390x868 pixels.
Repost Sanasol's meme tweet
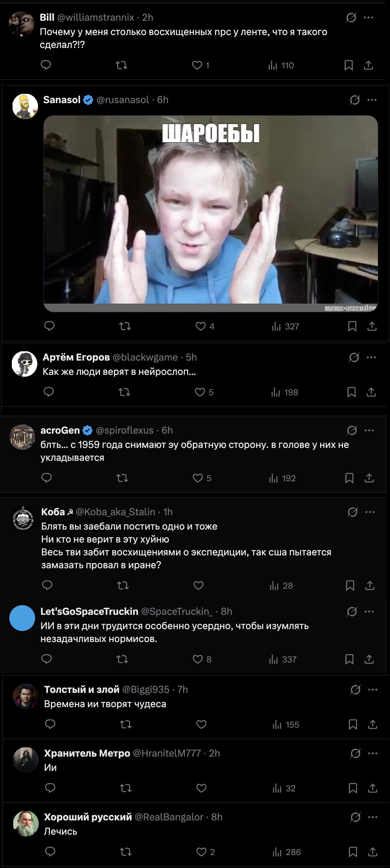[125, 326]
